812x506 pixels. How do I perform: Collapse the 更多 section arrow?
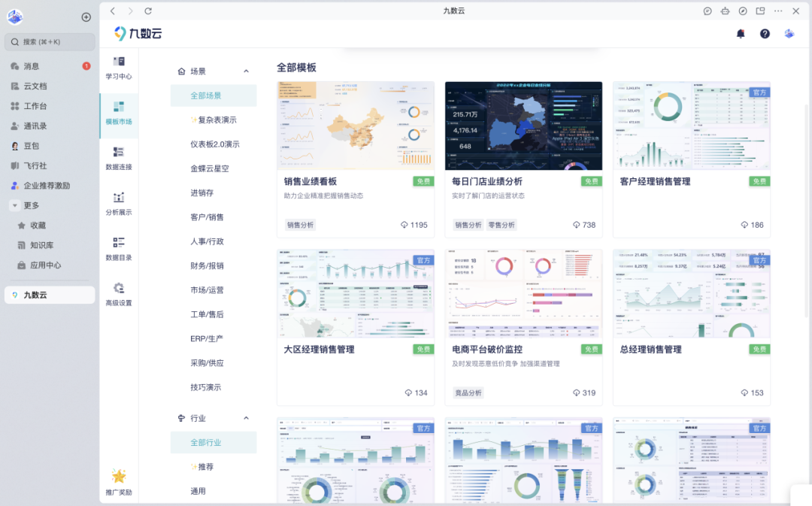(15, 205)
